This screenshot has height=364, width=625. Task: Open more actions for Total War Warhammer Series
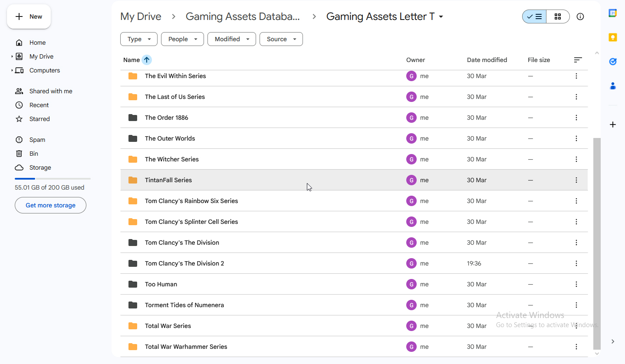576,347
